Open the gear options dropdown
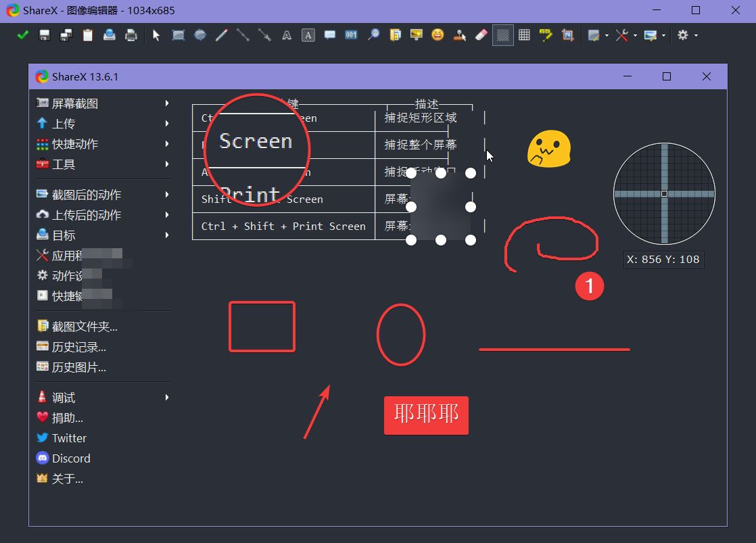756x543 pixels. coord(688,35)
